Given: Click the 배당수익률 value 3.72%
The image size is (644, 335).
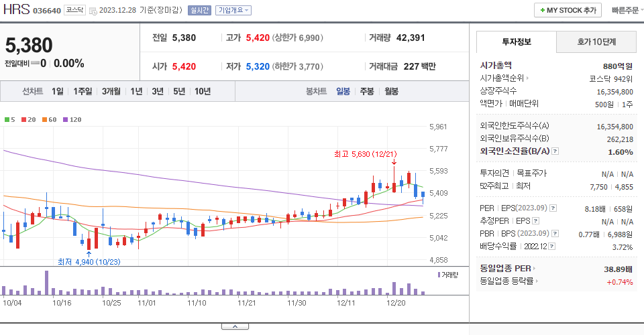Looking at the screenshot, I should pyautogui.click(x=623, y=247).
